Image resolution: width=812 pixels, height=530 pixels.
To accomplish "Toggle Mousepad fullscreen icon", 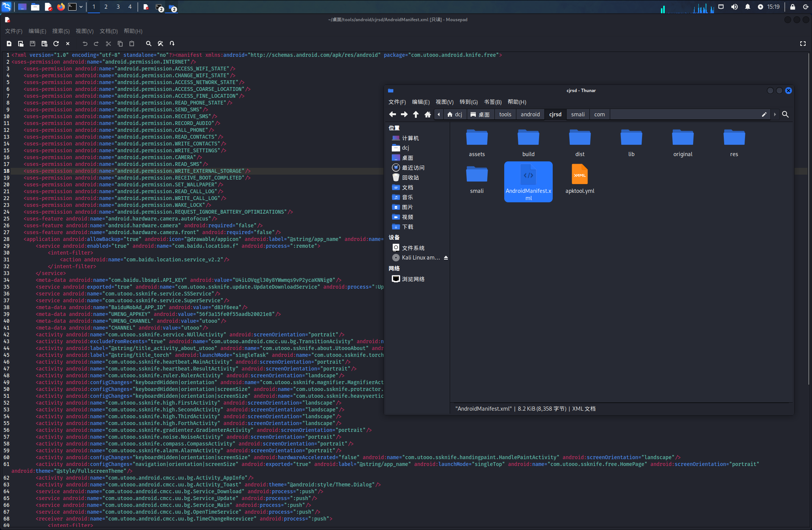I will pos(803,44).
